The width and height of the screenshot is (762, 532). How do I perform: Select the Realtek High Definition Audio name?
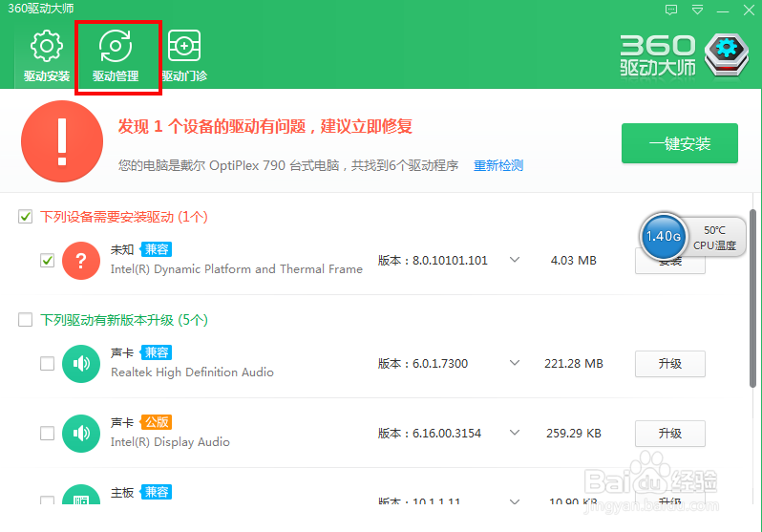click(x=192, y=372)
